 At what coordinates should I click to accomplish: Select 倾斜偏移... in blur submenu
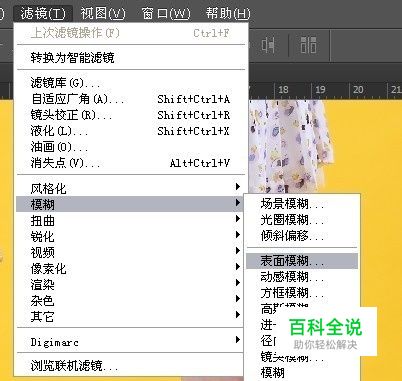(302, 236)
